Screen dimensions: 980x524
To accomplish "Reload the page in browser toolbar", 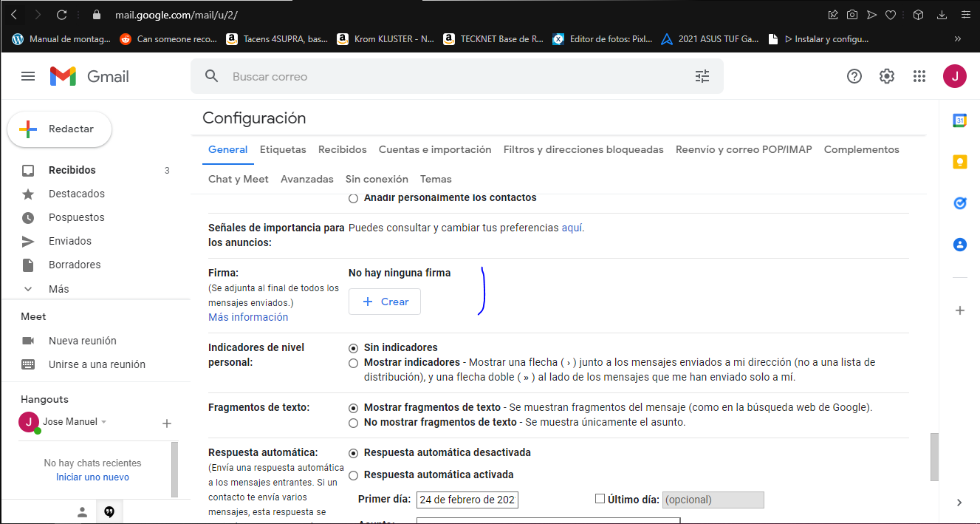I will pos(62,15).
